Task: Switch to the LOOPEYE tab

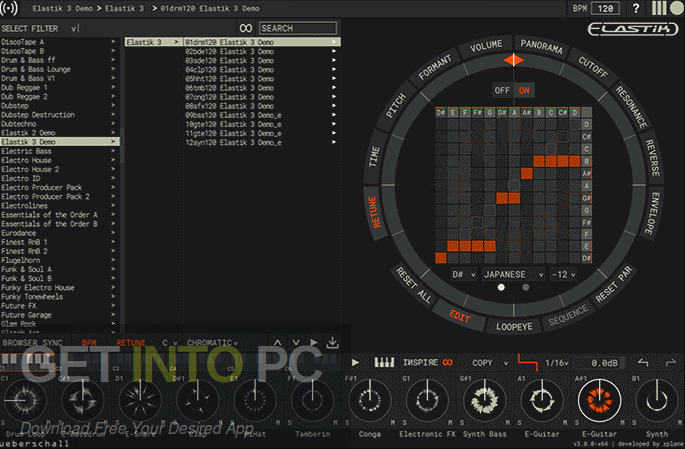Action: (514, 326)
